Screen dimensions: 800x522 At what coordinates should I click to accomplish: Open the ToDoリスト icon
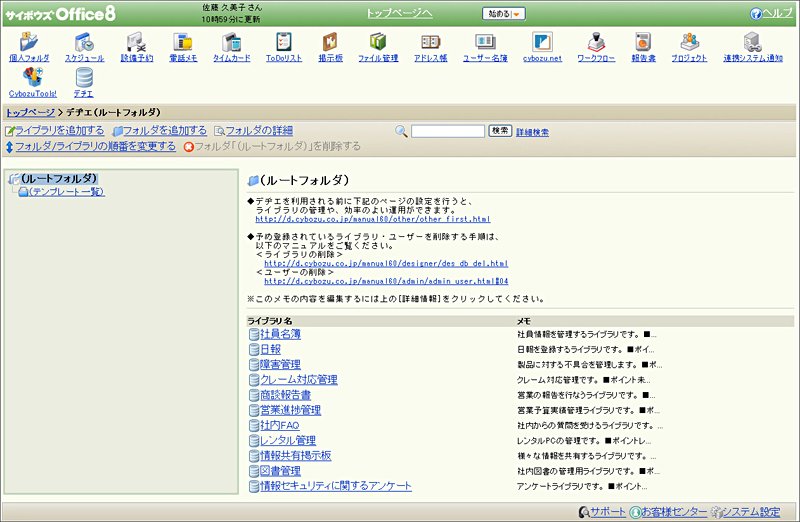(284, 42)
